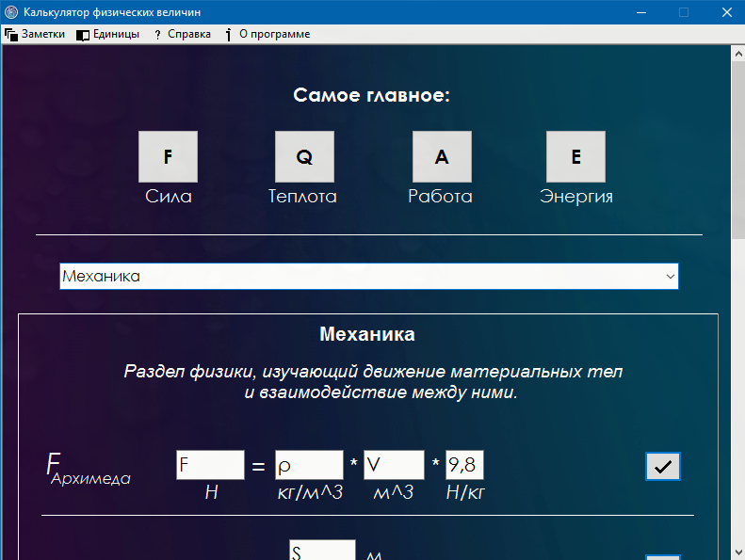745x560 pixels.
Task: Open the Заметки menu
Action: click(x=35, y=34)
